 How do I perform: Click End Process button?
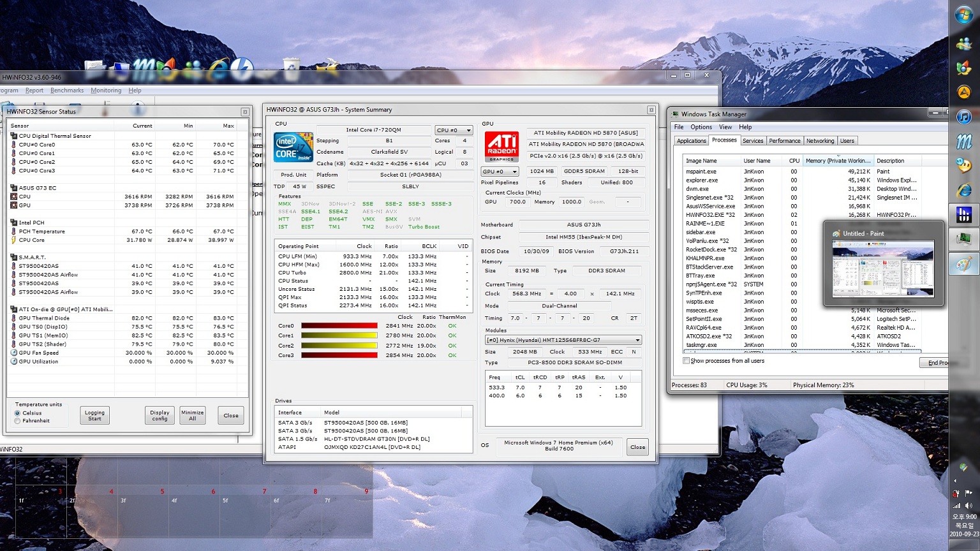(934, 363)
